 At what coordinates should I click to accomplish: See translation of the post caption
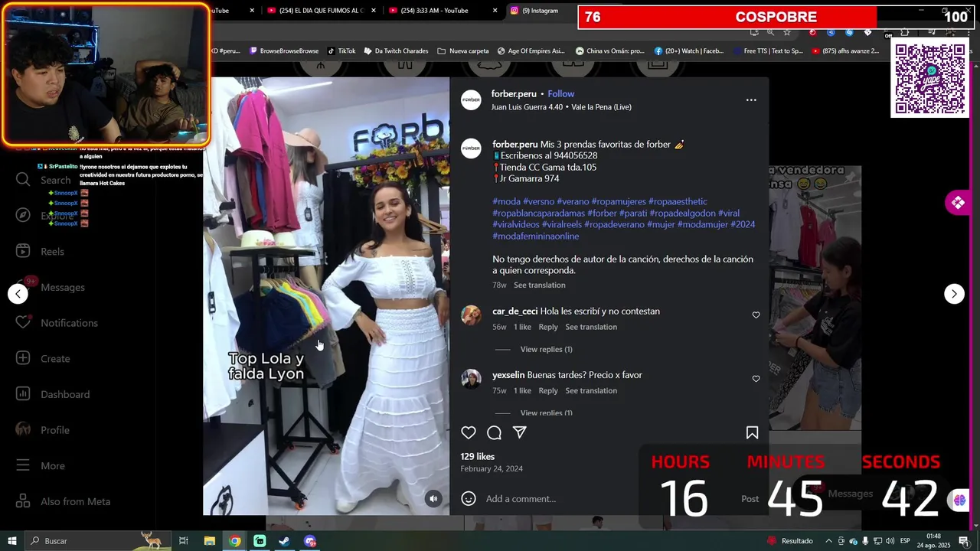coord(539,285)
